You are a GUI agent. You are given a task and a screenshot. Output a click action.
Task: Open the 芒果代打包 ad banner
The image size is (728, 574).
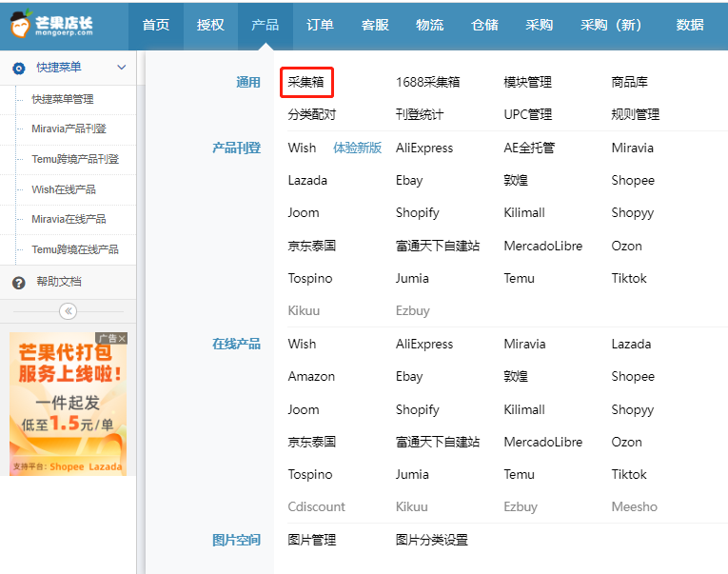pos(69,404)
